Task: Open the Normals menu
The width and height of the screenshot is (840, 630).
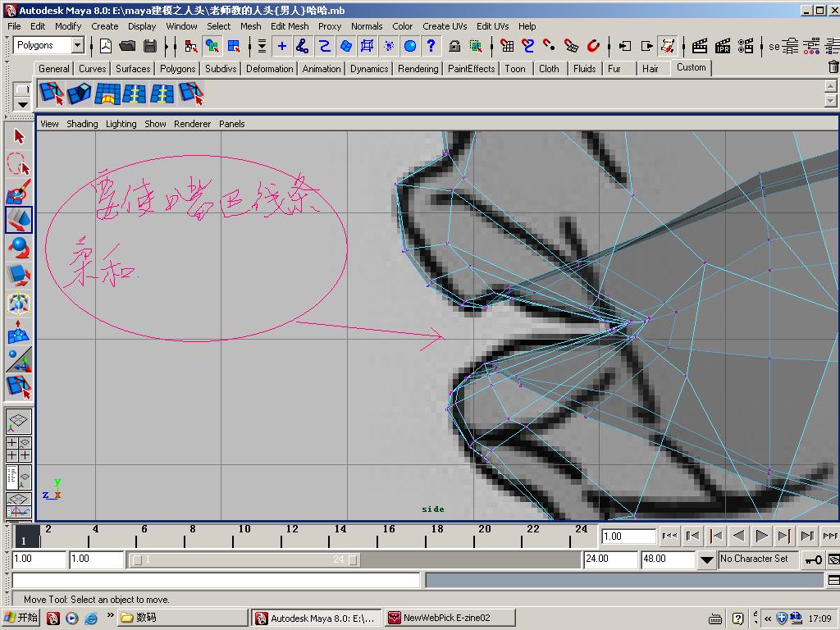Action: pyautogui.click(x=367, y=25)
